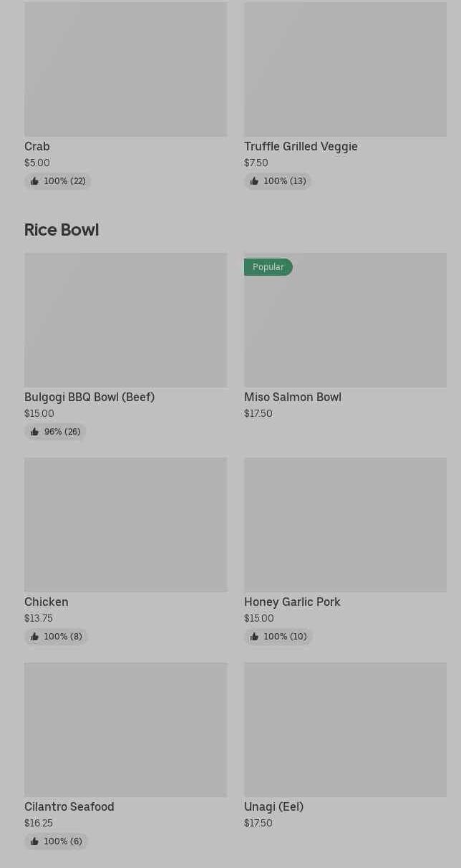Open the Crab item photo

[125, 69]
